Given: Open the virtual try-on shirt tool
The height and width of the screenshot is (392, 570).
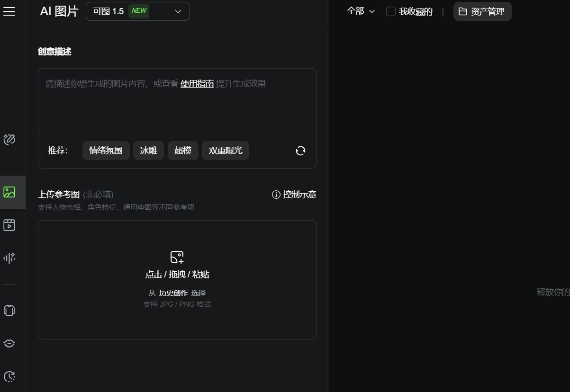Looking at the screenshot, I should (x=9, y=310).
